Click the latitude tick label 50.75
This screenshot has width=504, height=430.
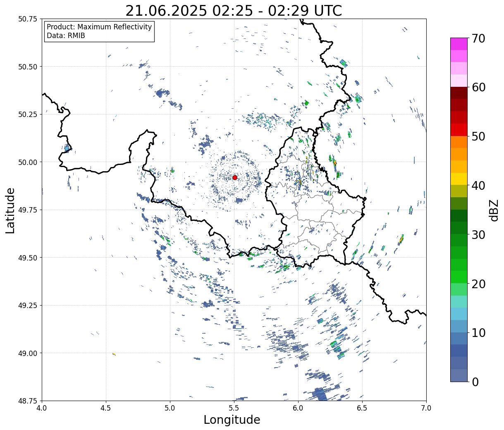(27, 19)
